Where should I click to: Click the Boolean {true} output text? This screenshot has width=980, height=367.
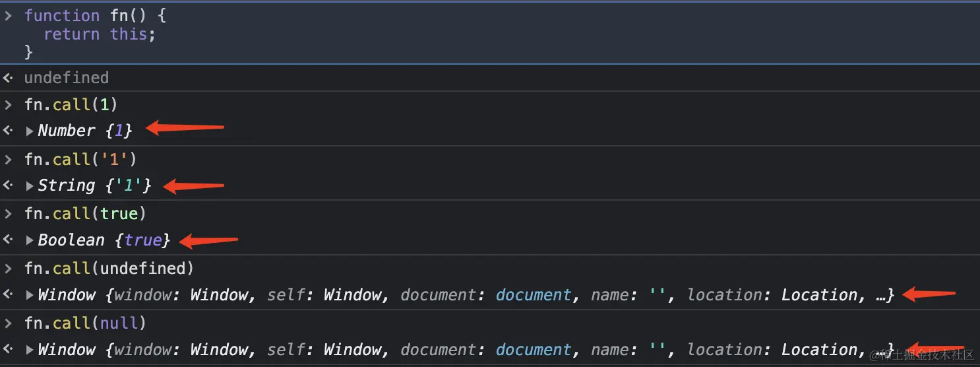pos(104,240)
